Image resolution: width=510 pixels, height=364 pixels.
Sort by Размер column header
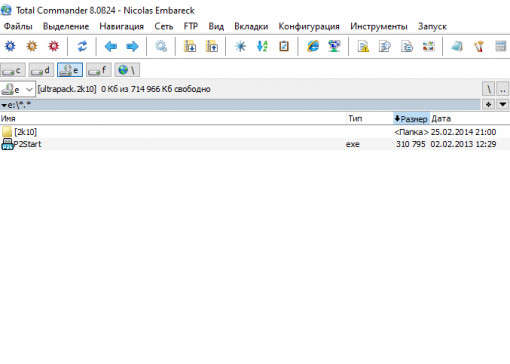[411, 118]
